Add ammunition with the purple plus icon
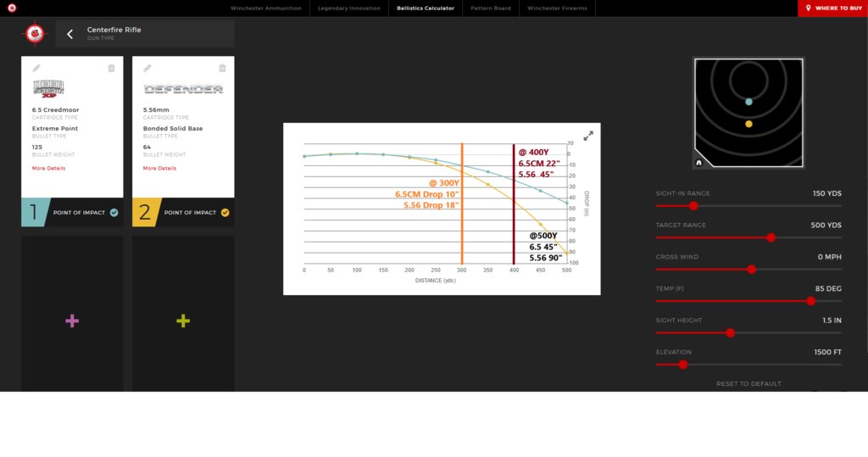Image resolution: width=868 pixels, height=457 pixels. pos(72,320)
